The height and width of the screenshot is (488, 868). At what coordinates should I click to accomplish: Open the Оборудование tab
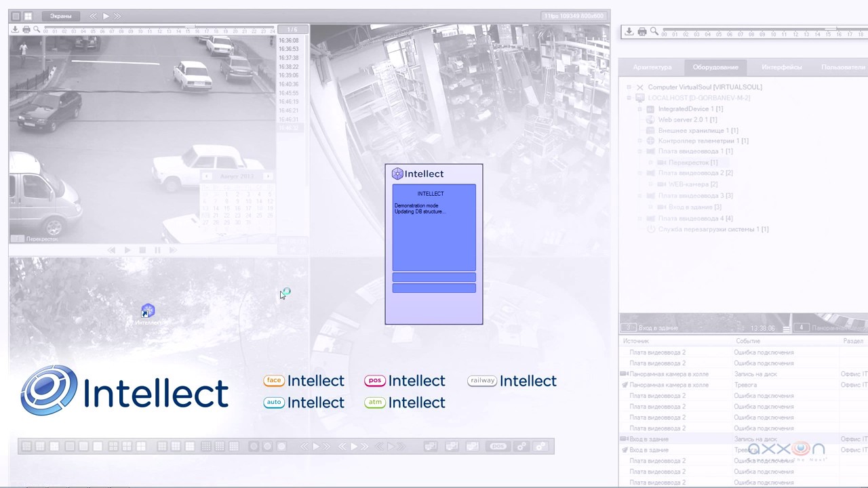[715, 67]
